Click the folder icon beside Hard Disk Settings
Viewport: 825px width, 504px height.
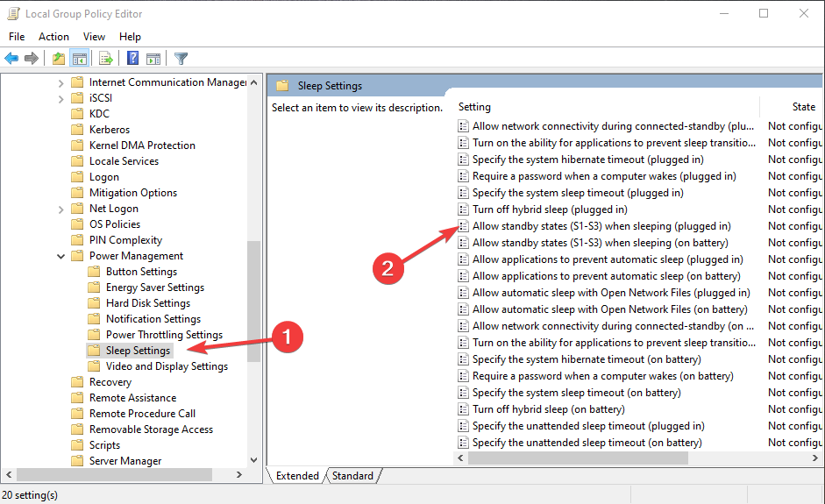click(94, 303)
